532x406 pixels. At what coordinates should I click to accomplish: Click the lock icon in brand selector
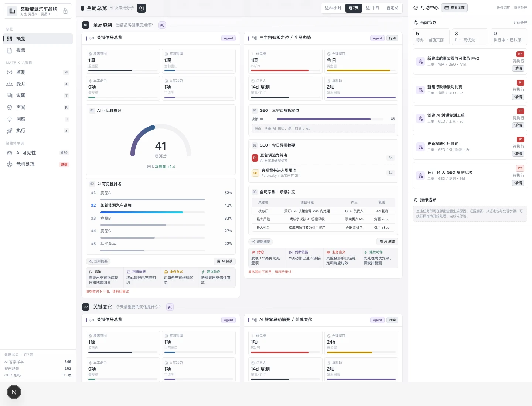65,11
